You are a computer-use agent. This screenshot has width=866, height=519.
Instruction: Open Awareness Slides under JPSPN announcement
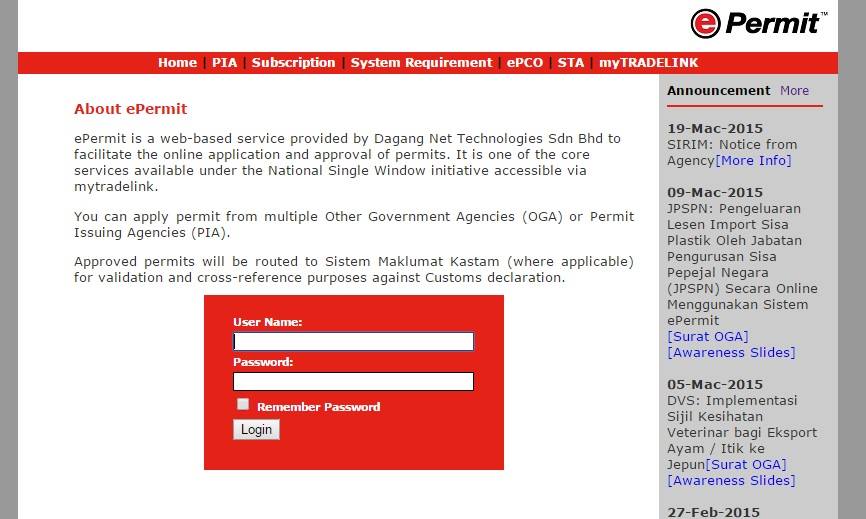[731, 352]
